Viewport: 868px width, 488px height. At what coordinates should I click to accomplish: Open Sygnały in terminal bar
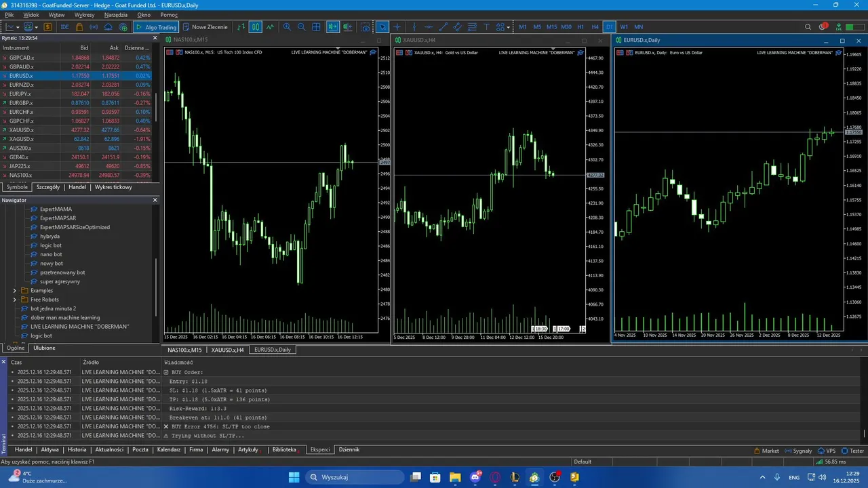(x=798, y=451)
